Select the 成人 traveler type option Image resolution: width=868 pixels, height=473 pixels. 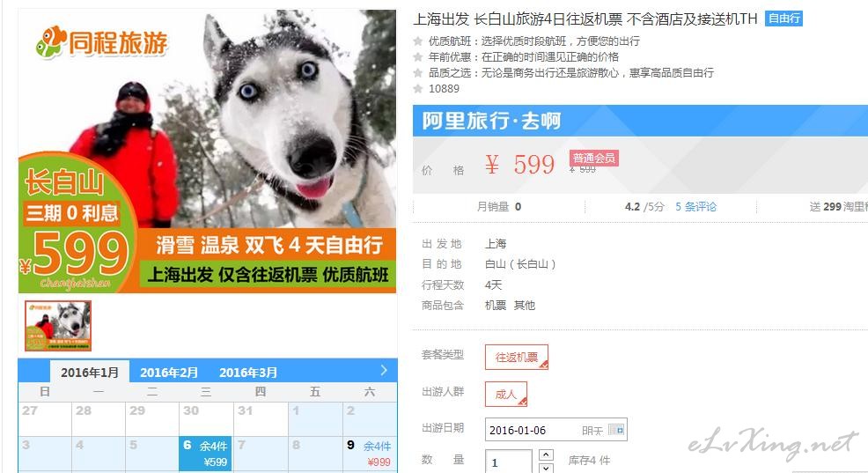pyautogui.click(x=506, y=395)
